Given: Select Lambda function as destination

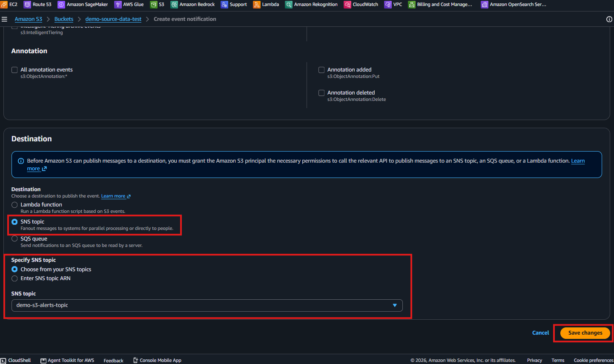Looking at the screenshot, I should [x=14, y=205].
